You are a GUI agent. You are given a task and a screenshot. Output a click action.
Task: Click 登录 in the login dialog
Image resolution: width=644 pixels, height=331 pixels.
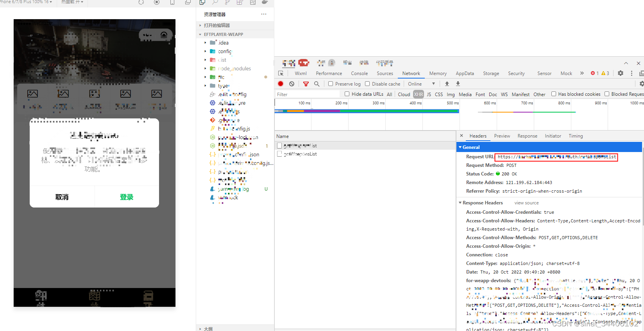point(127,197)
